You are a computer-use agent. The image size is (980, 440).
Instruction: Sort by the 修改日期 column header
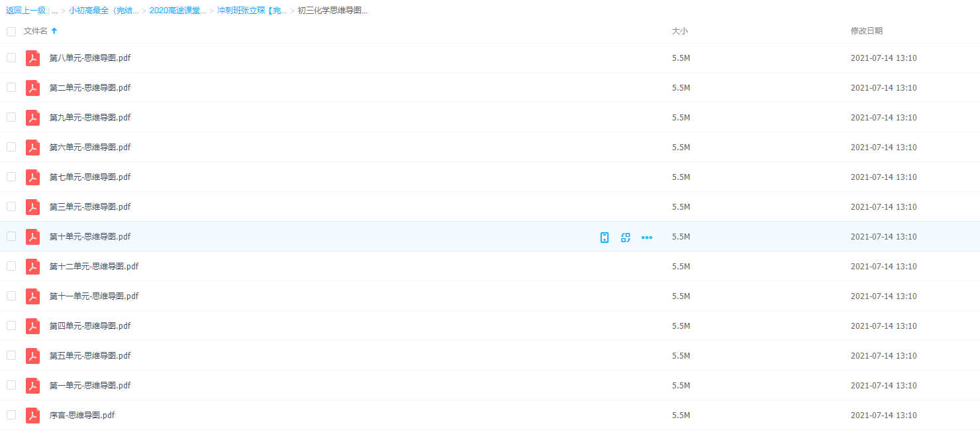866,31
